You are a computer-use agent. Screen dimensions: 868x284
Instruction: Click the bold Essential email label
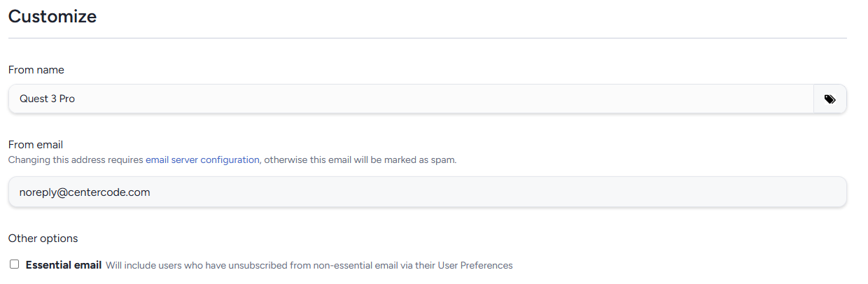coord(64,265)
